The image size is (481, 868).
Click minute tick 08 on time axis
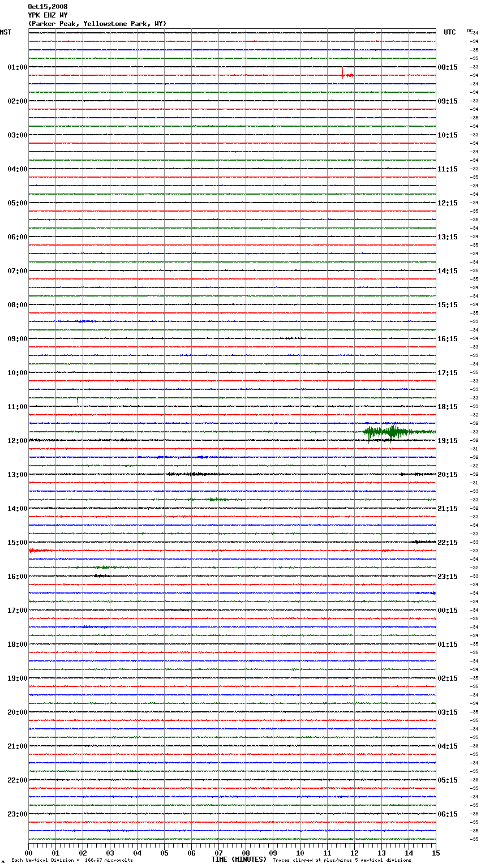[x=246, y=853]
